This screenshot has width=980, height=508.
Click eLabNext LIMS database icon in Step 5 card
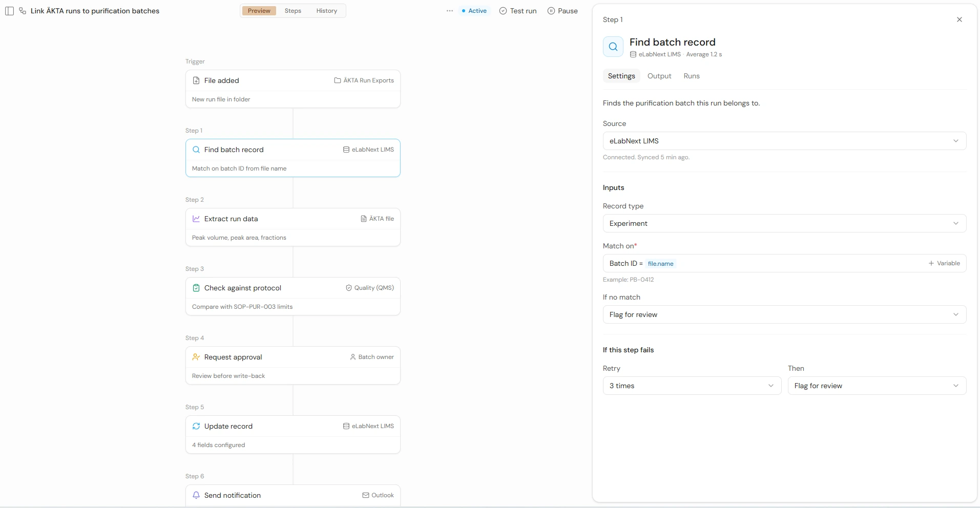[x=346, y=426]
